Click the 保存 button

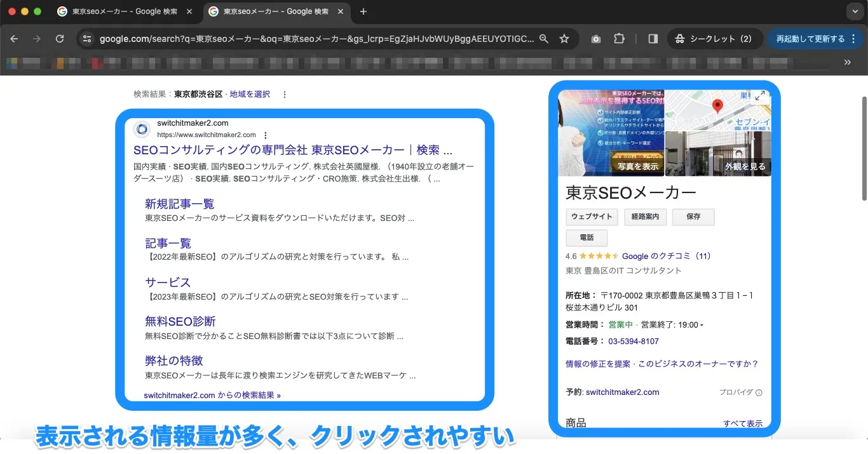click(693, 217)
